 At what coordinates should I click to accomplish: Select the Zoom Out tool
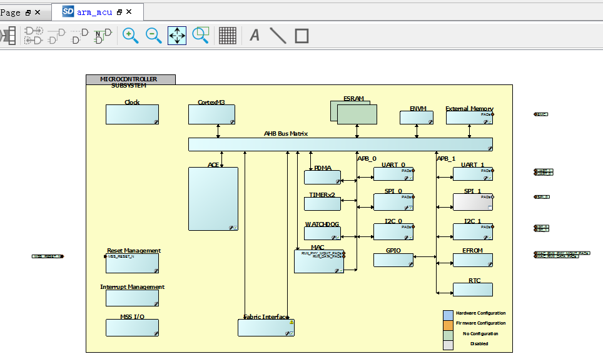point(154,35)
